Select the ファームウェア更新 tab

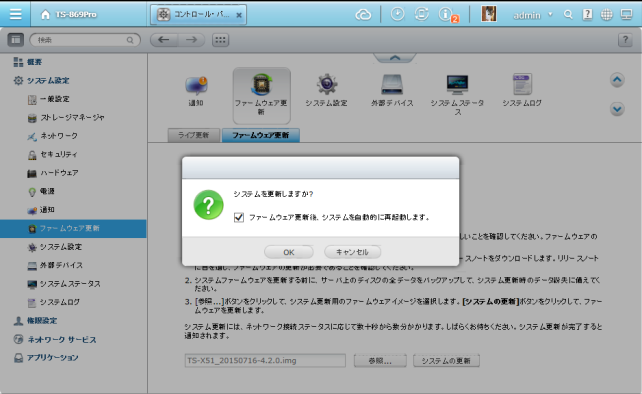[x=261, y=135]
